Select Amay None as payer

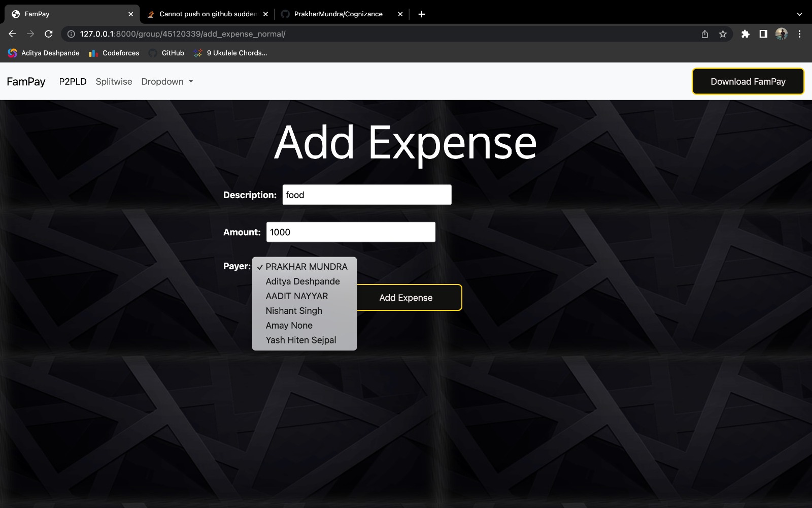(x=304, y=326)
